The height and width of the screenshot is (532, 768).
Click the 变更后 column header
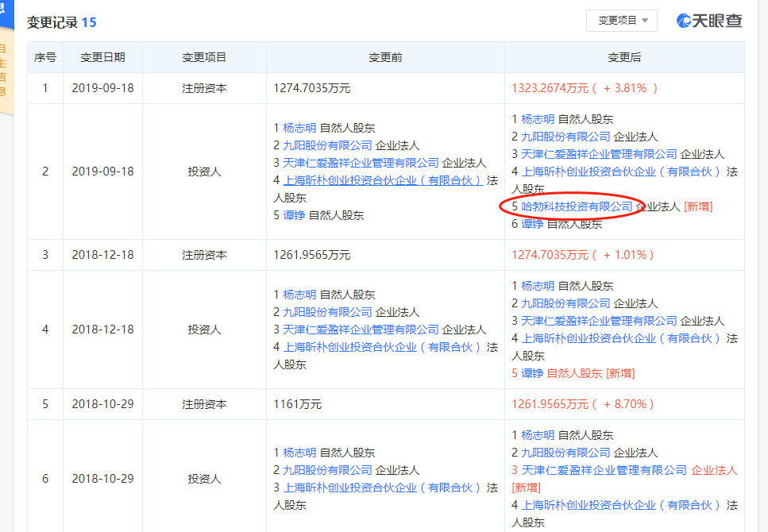click(624, 57)
